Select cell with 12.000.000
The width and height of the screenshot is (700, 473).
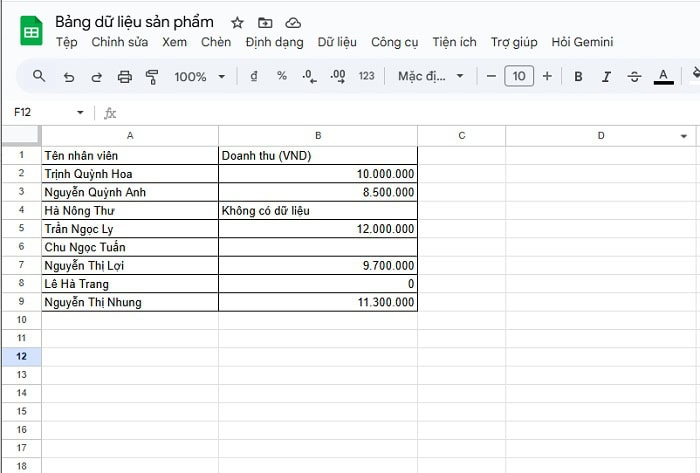pyautogui.click(x=318, y=229)
